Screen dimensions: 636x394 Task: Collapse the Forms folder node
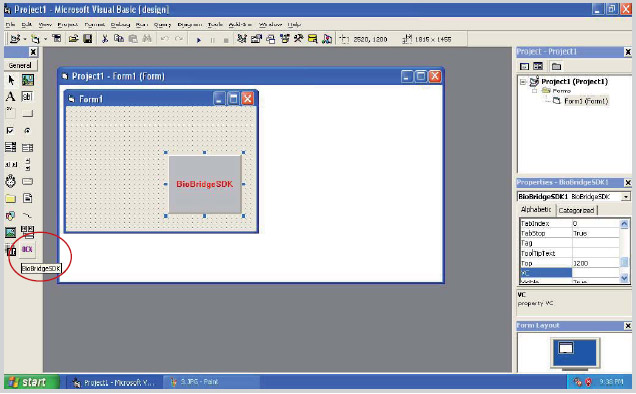click(535, 91)
